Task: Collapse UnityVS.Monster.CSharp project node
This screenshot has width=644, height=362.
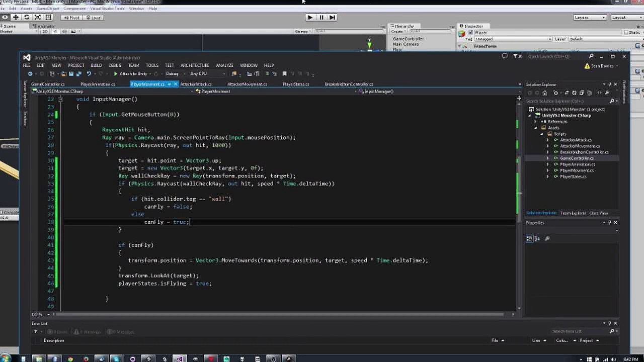Action: 530,116
